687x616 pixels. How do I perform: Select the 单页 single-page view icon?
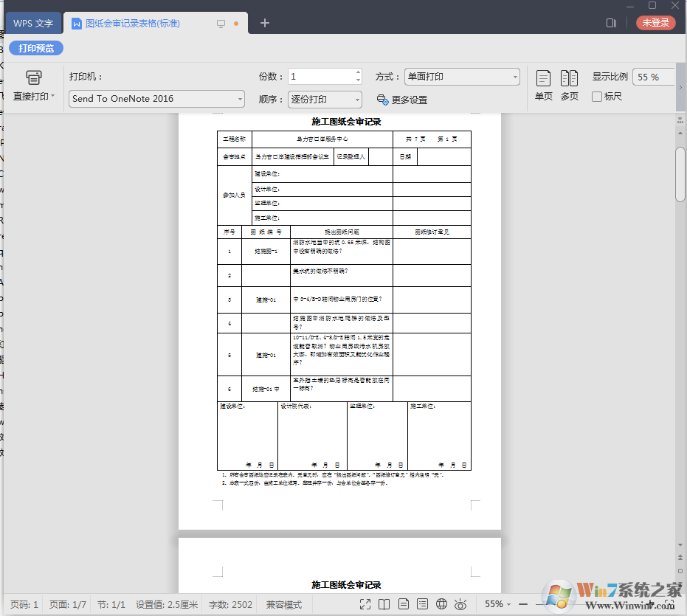[x=543, y=77]
